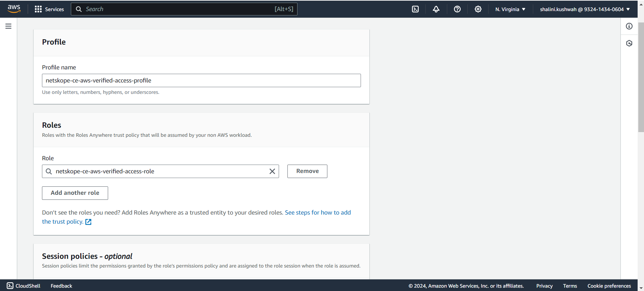
Task: Open the AWS home logo
Action: 14,9
